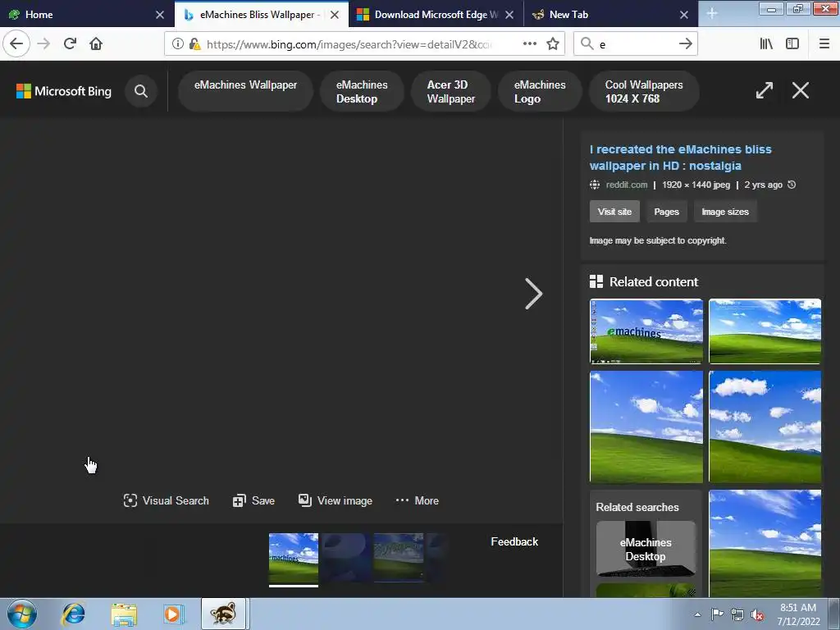
Task: Open the taskbar clock and date
Action: point(798,614)
